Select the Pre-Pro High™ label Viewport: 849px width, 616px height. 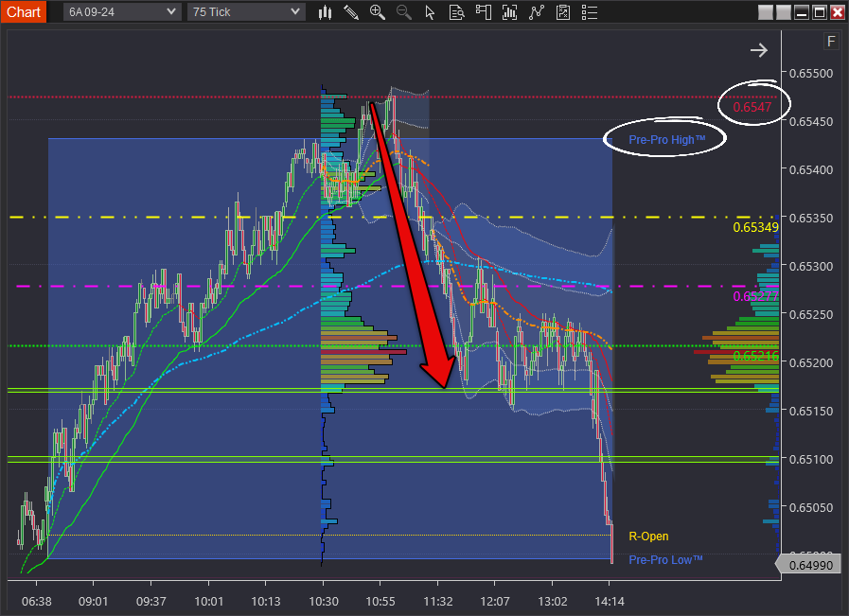coord(666,140)
